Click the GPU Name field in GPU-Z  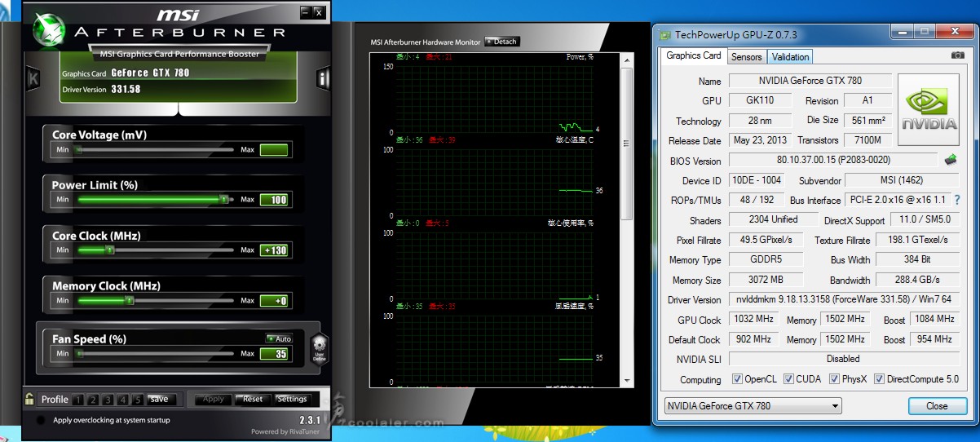click(810, 81)
